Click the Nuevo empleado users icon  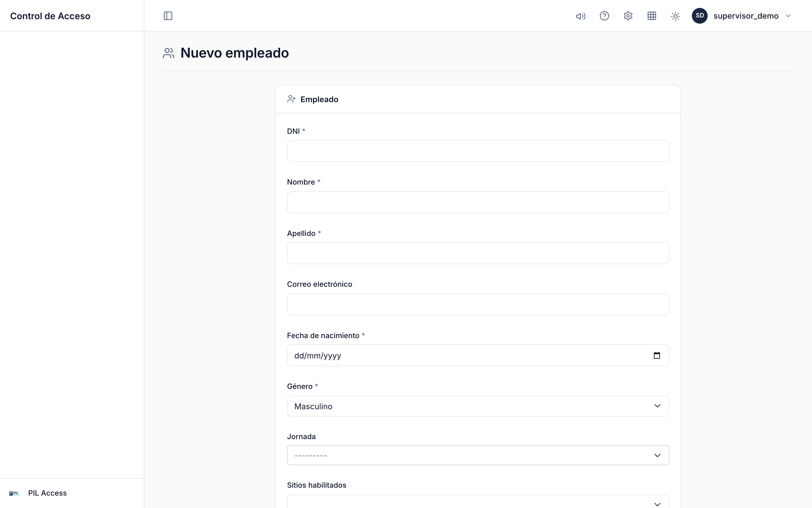(x=168, y=53)
